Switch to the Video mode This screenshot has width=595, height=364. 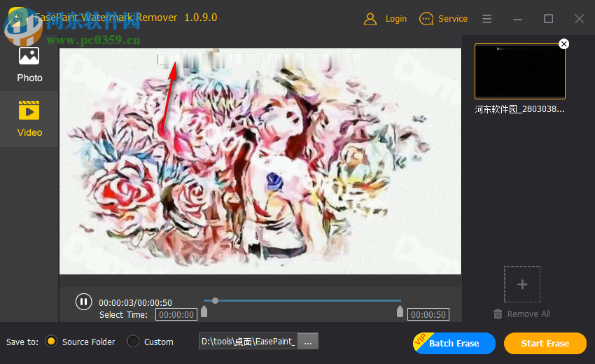(29, 119)
